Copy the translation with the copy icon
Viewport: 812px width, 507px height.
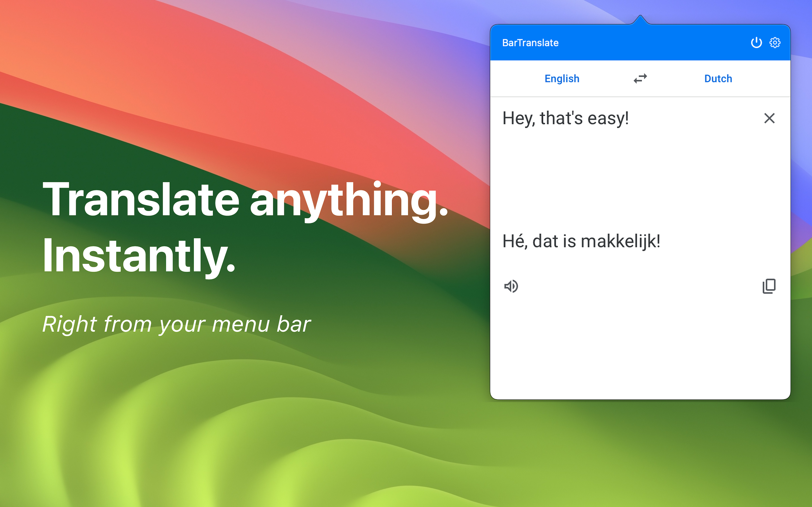pyautogui.click(x=769, y=286)
